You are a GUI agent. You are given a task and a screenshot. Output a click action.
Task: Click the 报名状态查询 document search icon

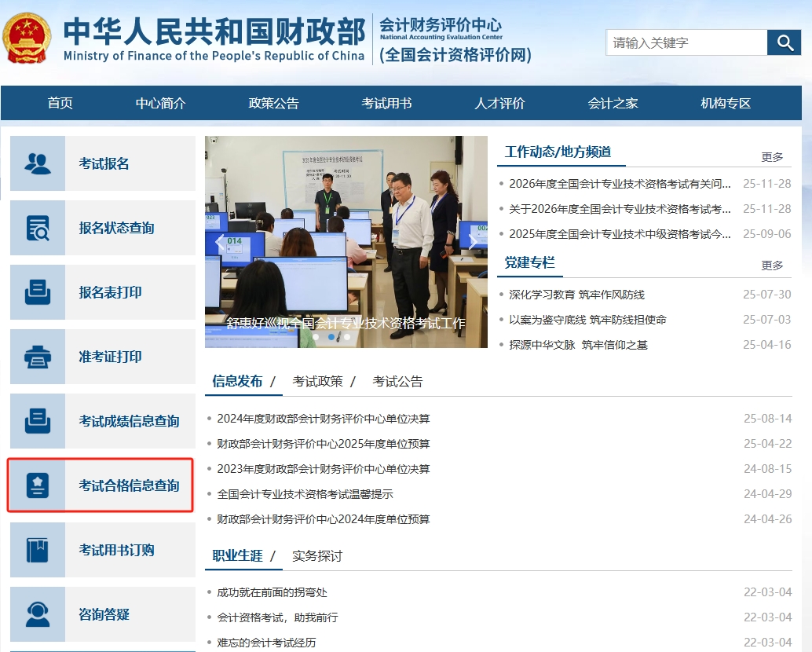[38, 228]
